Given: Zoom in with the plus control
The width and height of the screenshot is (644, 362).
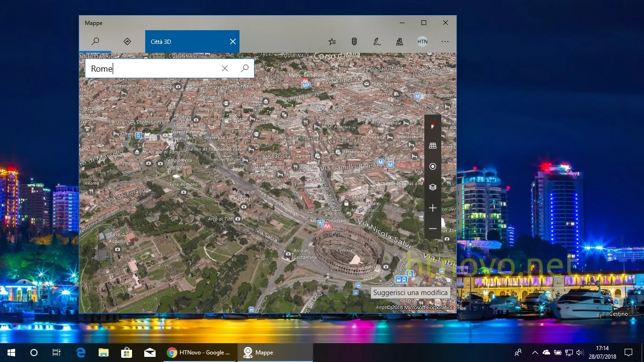Looking at the screenshot, I should point(433,208).
